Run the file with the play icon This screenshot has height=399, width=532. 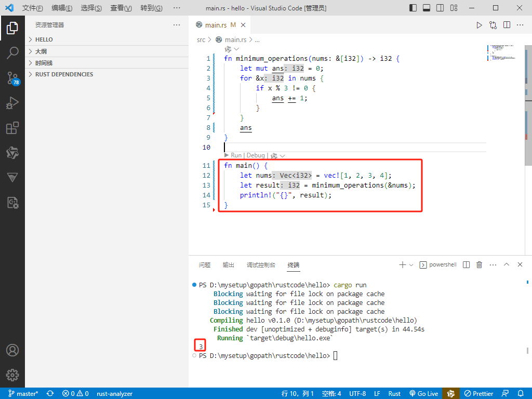pos(479,25)
